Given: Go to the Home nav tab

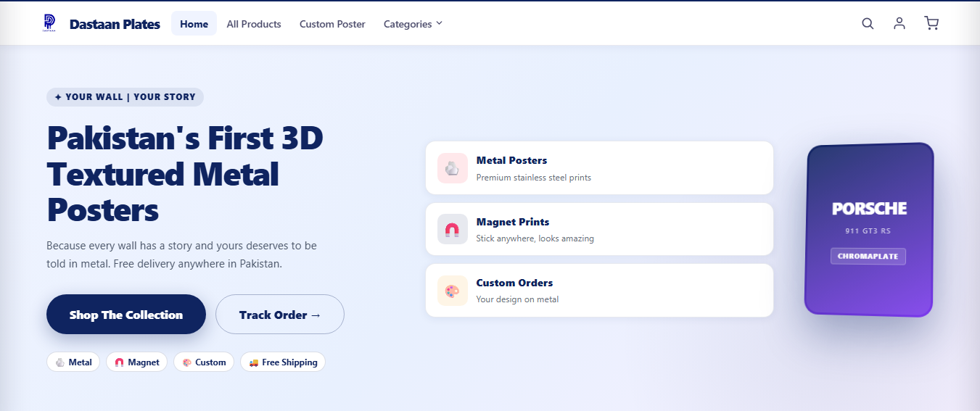Looking at the screenshot, I should 194,24.
